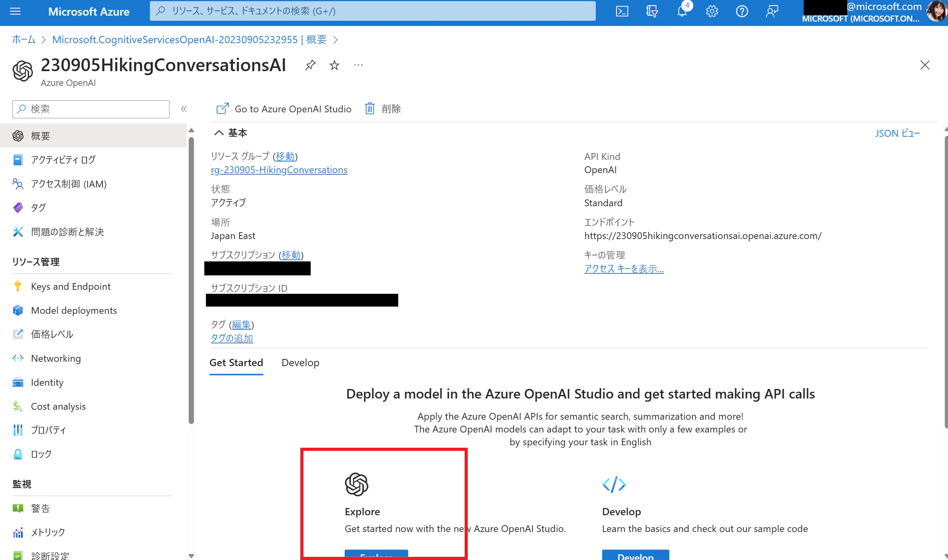Add resource to favorites star
This screenshot has width=948, height=560.
334,65
